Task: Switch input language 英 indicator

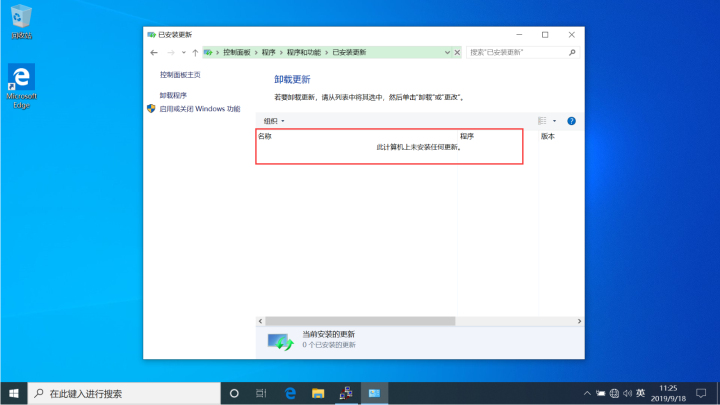Action: 641,394
